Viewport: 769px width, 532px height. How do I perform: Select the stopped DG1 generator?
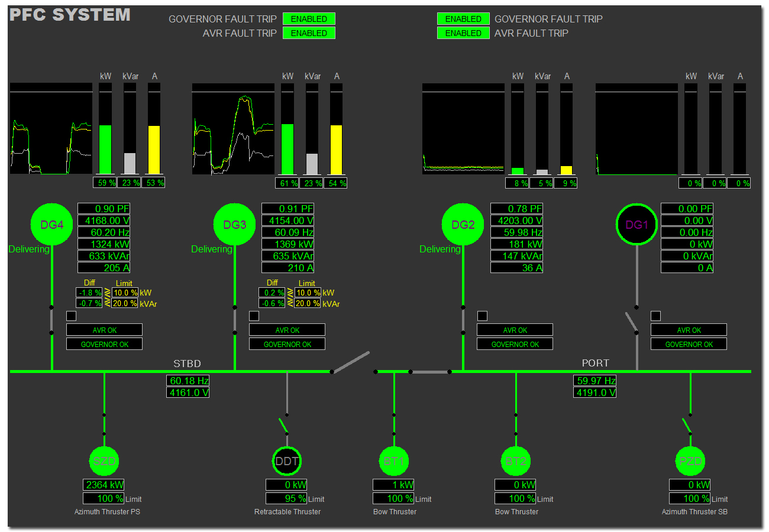(636, 225)
